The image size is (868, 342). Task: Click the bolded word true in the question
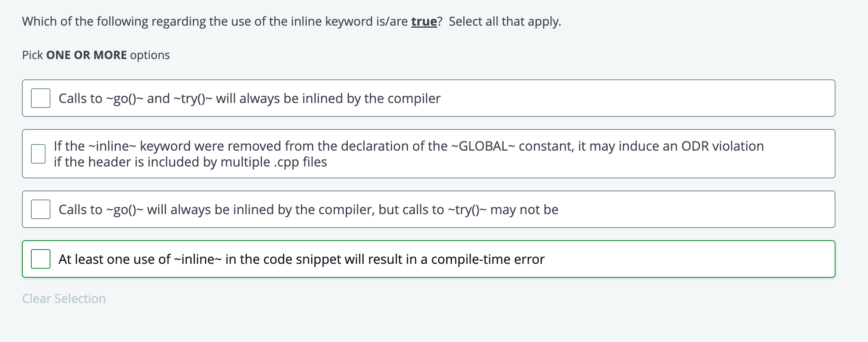coord(423,21)
